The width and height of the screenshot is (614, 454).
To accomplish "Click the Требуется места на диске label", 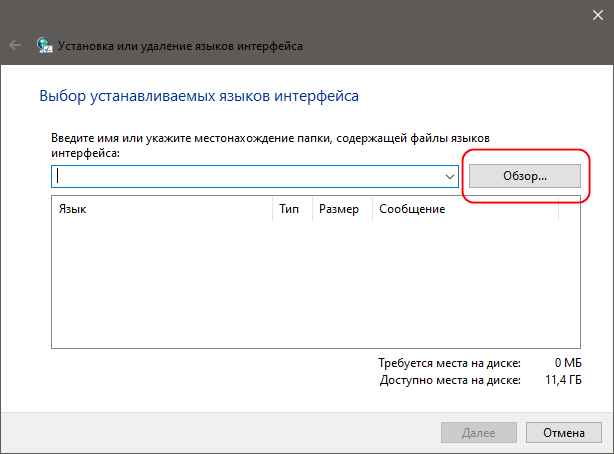I will click(x=450, y=363).
